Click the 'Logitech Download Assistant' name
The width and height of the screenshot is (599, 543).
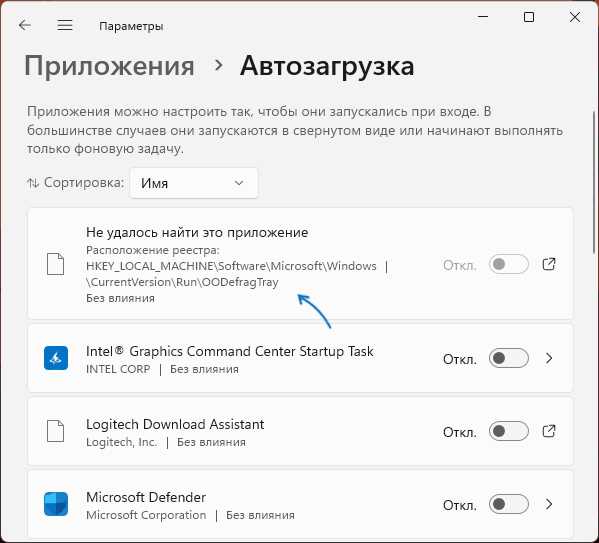click(x=175, y=424)
